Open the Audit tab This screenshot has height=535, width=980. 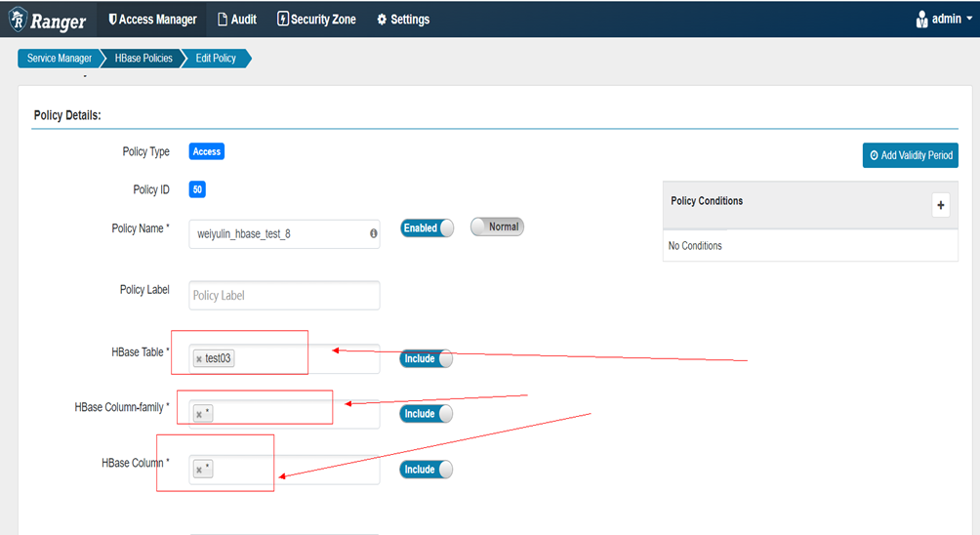[237, 20]
